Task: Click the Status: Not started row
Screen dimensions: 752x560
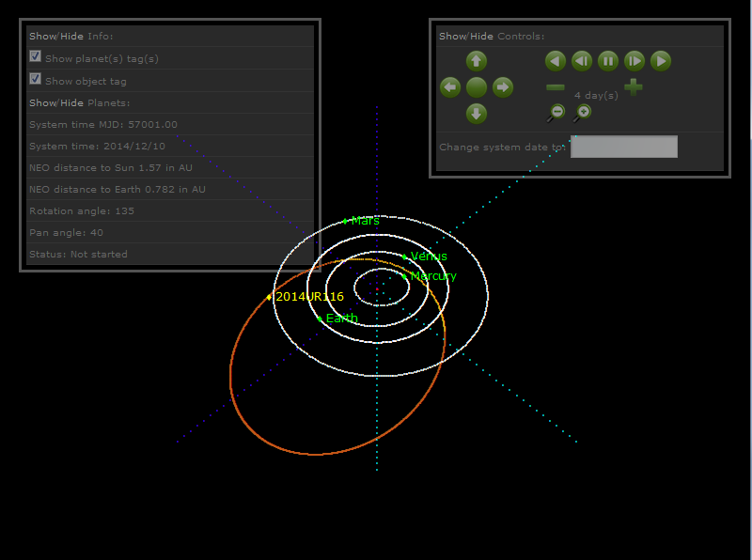Action: tap(170, 254)
